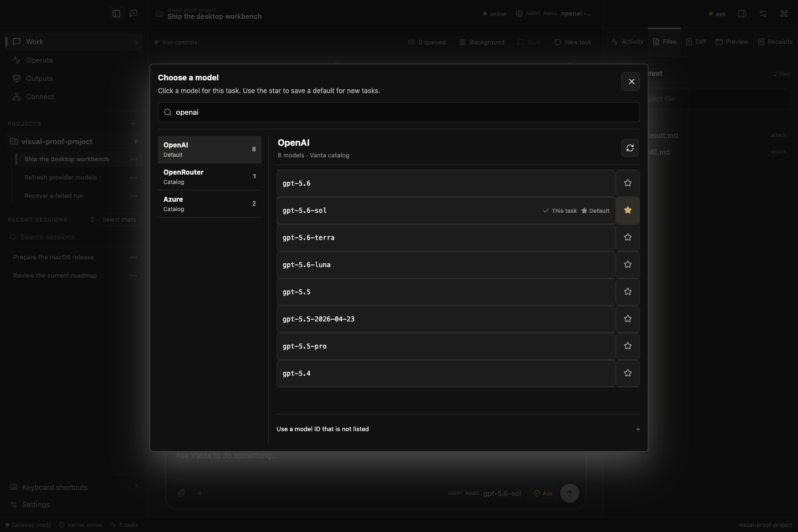798x532 pixels.
Task: Open the Connect section
Action: pos(74,96)
